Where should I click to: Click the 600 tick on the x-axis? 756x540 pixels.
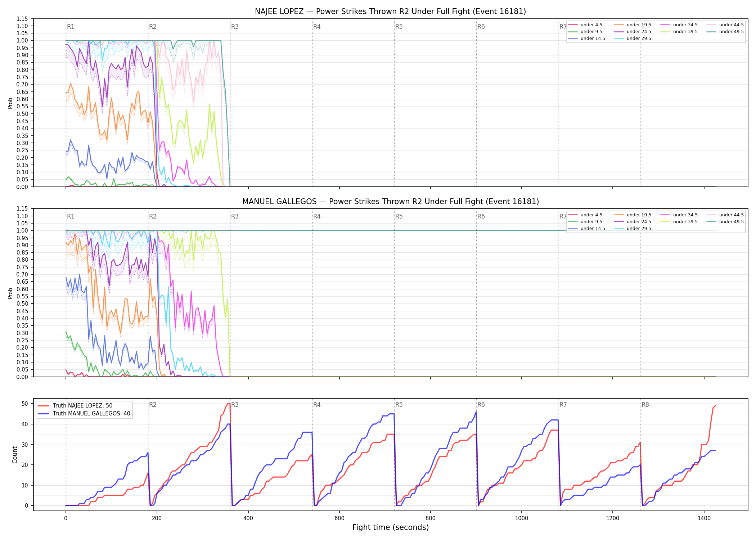pos(339,518)
